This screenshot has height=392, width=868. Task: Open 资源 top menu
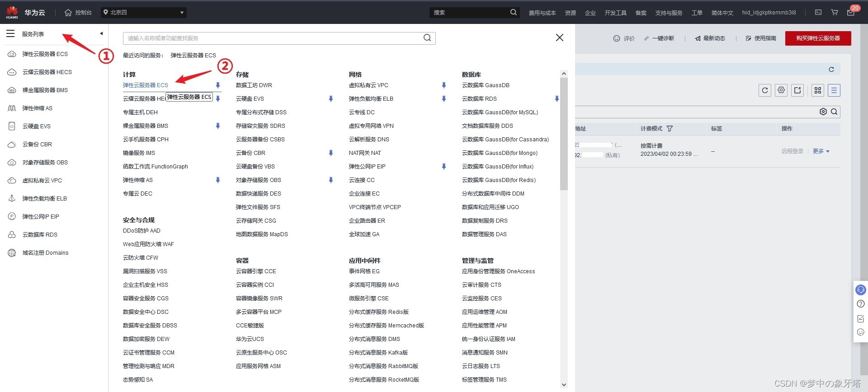[571, 13]
